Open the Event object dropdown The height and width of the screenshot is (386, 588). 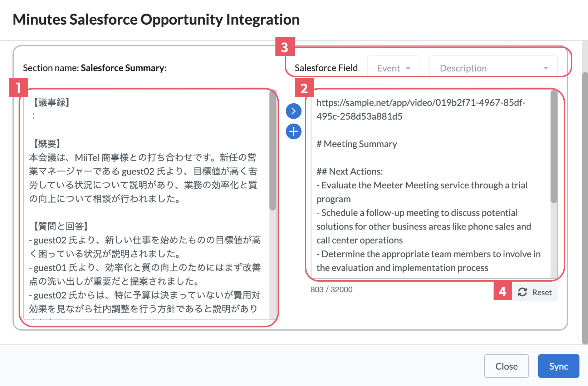tap(393, 68)
